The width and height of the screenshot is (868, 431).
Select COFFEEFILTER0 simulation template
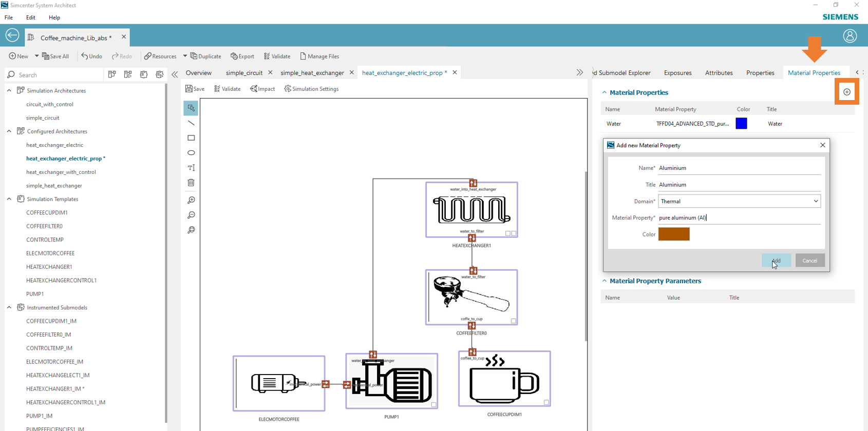pyautogui.click(x=44, y=226)
